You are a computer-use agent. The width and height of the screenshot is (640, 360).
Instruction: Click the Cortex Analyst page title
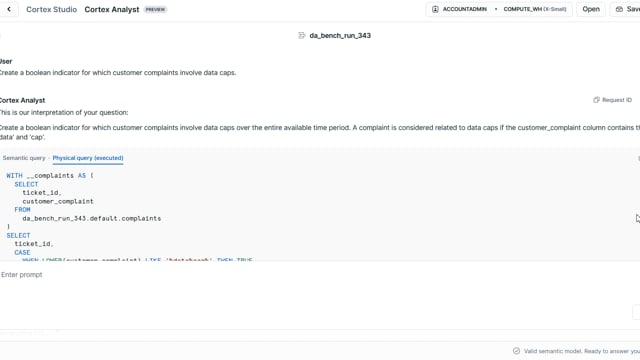coord(112,9)
